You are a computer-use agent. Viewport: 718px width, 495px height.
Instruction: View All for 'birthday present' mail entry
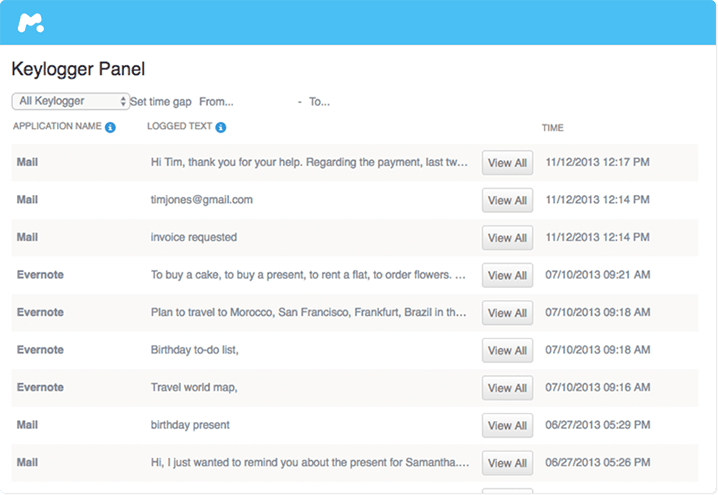507,425
